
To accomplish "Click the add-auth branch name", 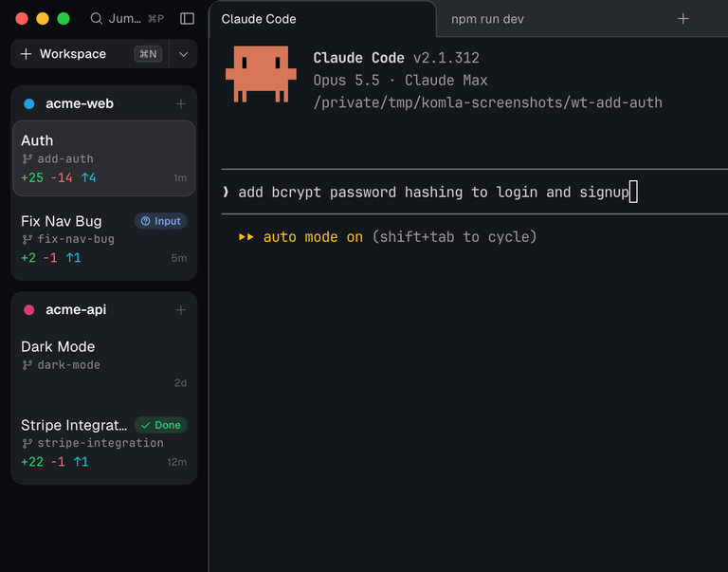I will 65,159.
